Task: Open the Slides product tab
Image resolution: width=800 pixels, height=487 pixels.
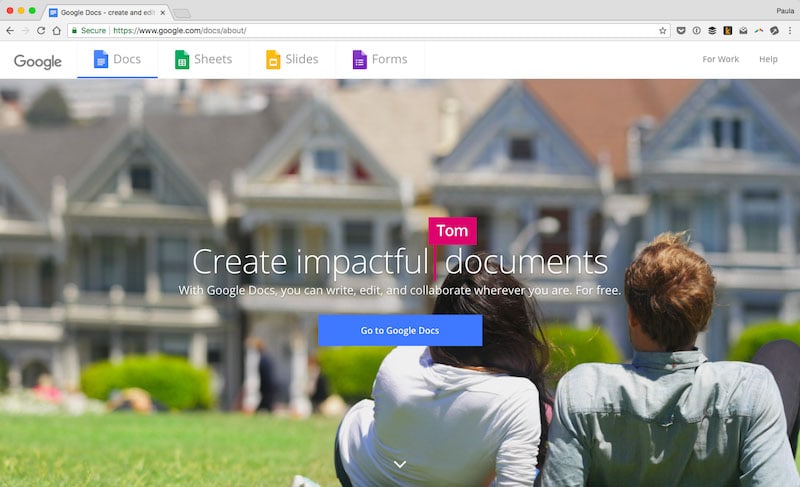Action: click(x=292, y=60)
